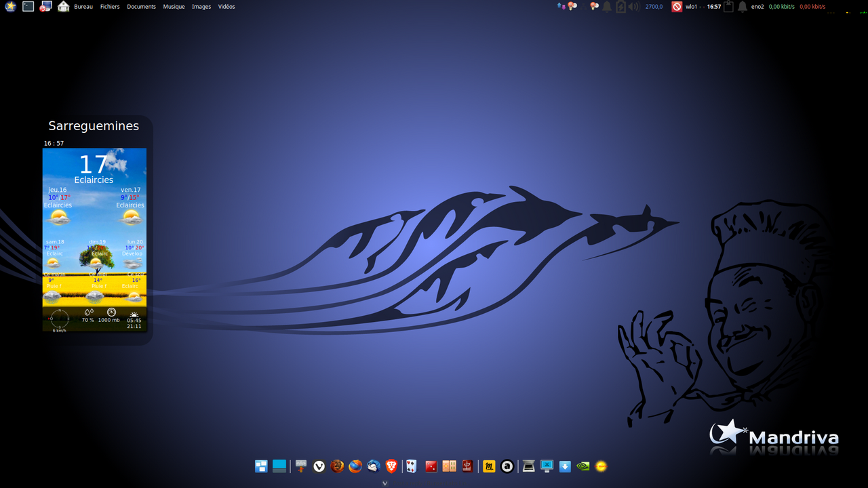This screenshot has height=488, width=868.
Task: Click the notification bell beside eno2
Action: point(743,7)
